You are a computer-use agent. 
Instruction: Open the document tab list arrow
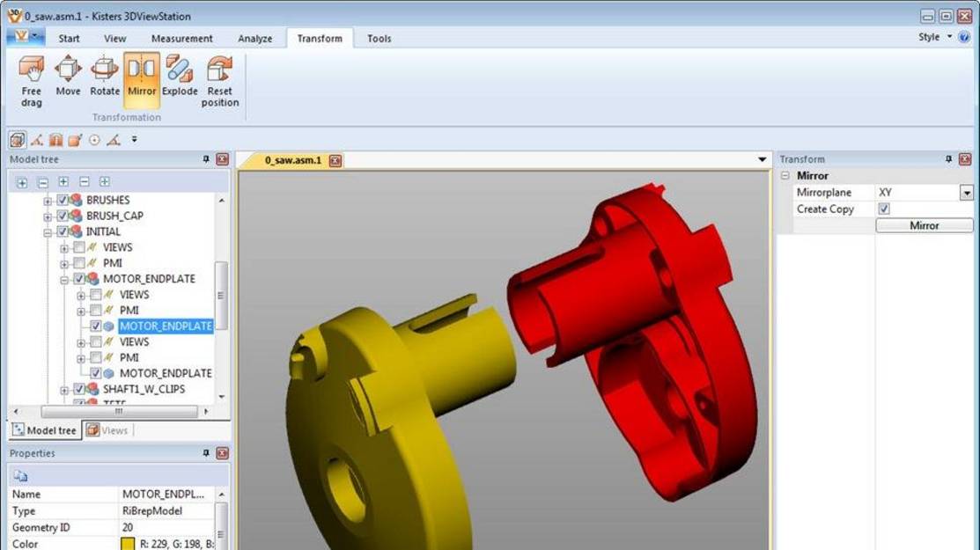point(762,160)
